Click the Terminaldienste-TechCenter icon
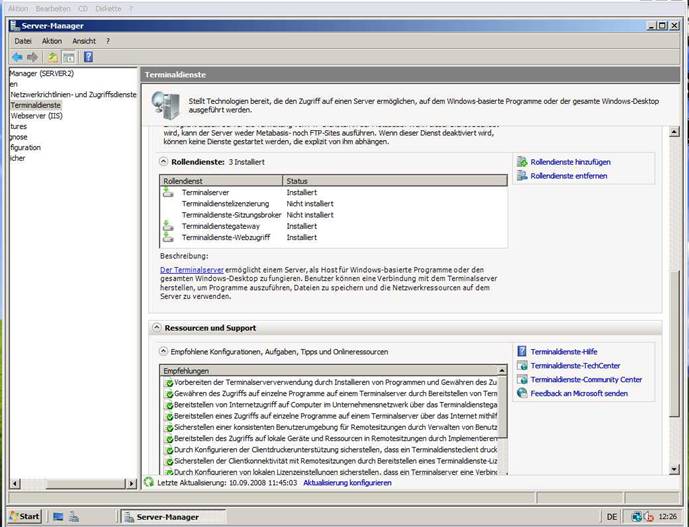This screenshot has width=689, height=527. coord(522,365)
